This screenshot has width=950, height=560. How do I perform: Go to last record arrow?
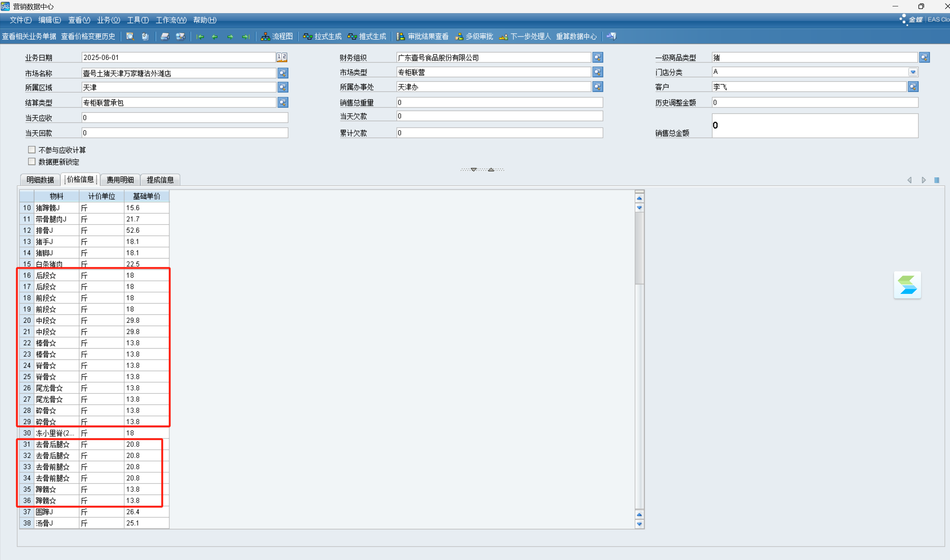tap(246, 37)
